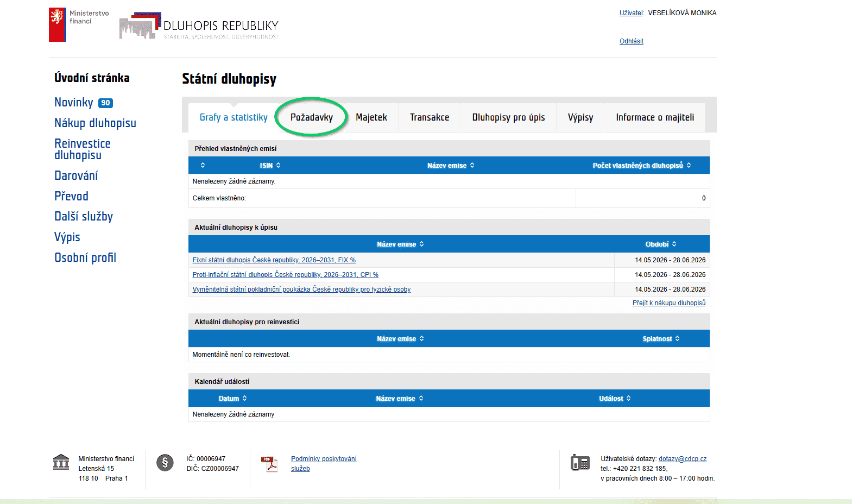Screen dimensions: 852x504
Task: Sort owned emissions by ISIN
Action: 270,165
